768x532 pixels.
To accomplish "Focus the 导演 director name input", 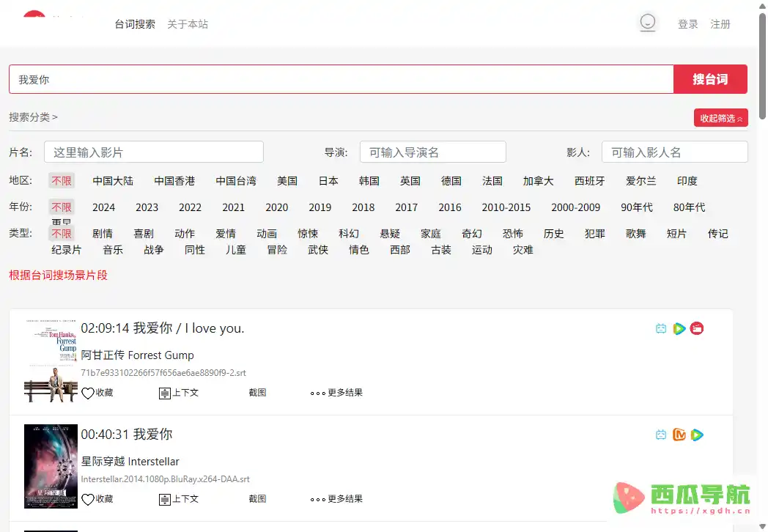I will coord(433,152).
